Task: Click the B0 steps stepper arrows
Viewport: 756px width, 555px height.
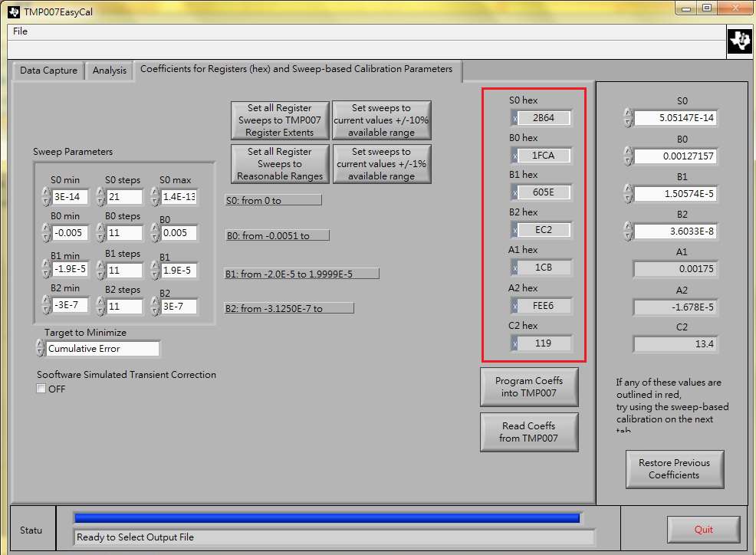Action: click(100, 233)
